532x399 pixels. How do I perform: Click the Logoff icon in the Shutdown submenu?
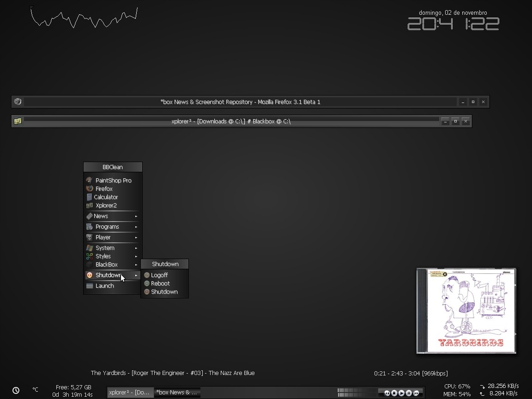coord(147,275)
